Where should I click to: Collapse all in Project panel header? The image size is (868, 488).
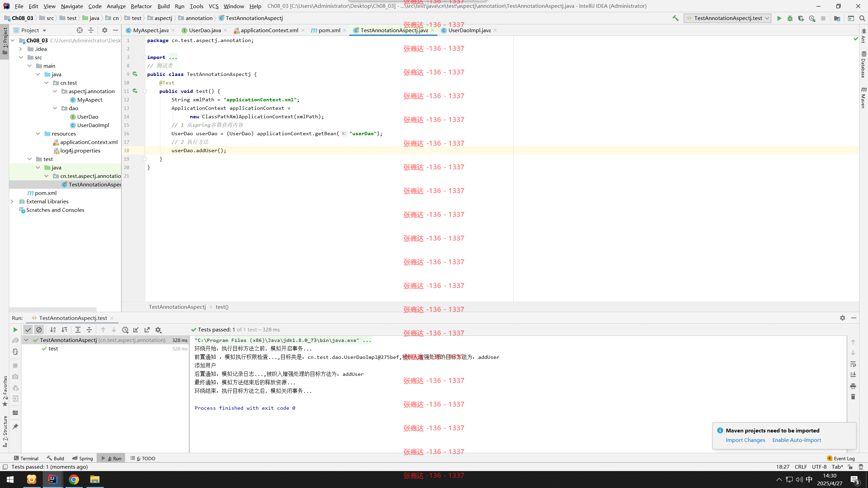coord(91,30)
